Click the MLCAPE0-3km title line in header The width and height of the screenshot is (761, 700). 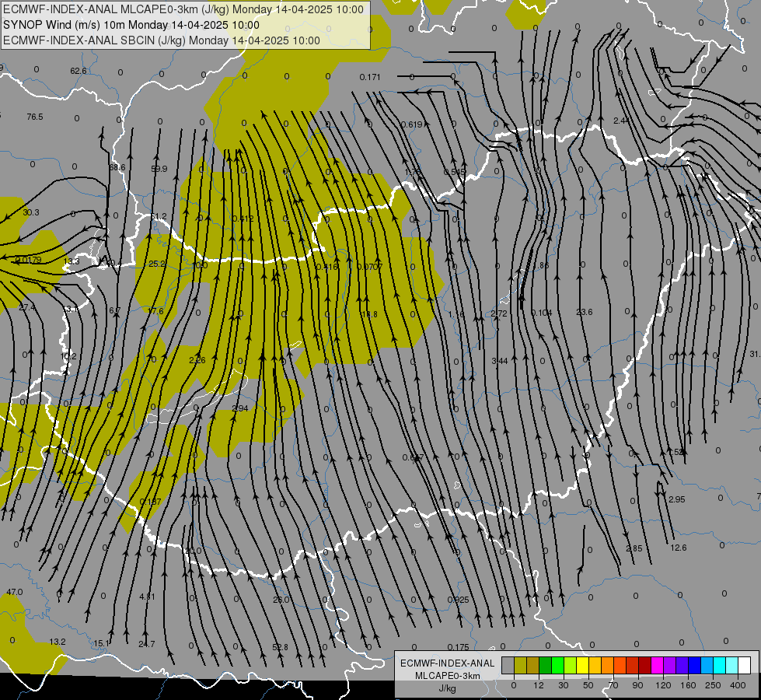[183, 9]
